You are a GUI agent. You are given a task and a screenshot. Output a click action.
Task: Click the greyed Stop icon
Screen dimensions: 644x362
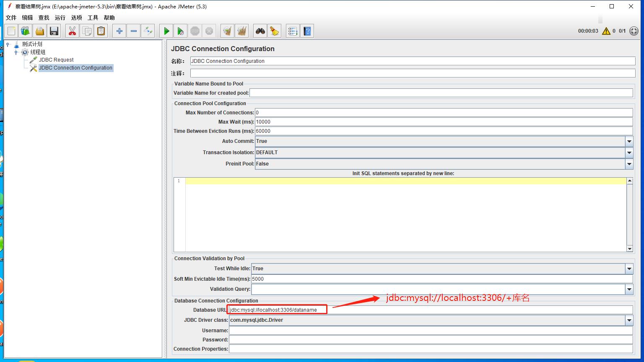[195, 31]
